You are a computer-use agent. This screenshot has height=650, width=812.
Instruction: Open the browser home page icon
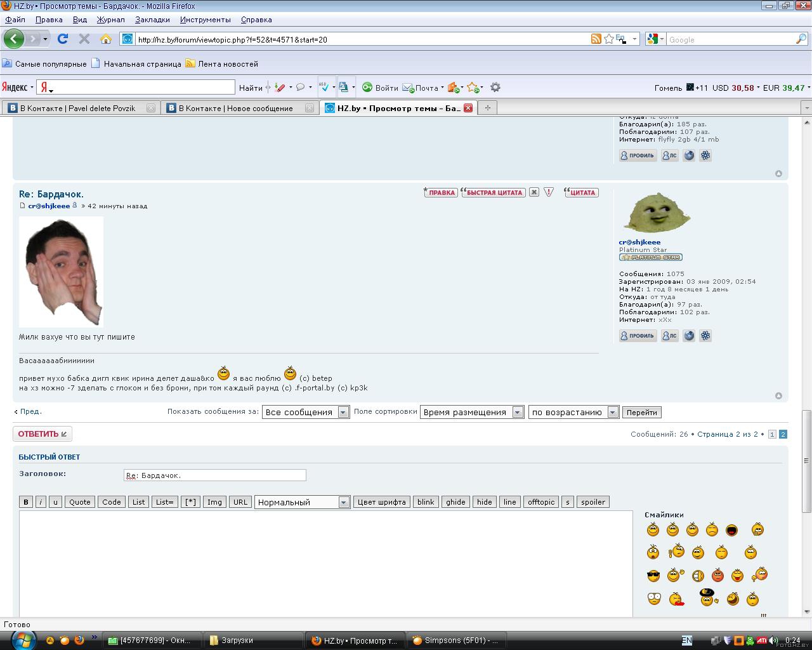[106, 39]
